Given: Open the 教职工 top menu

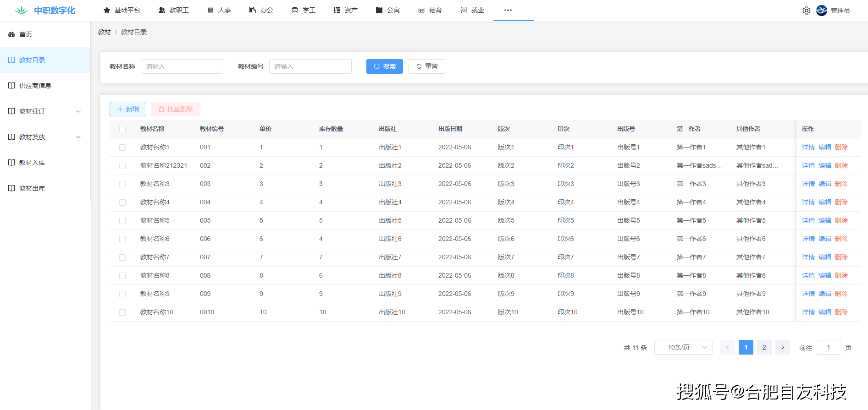Looking at the screenshot, I should pos(174,10).
